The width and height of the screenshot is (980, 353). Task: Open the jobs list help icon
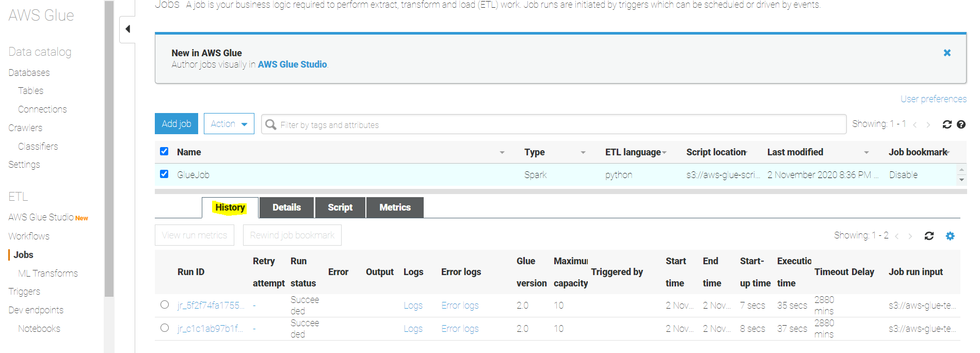coord(961,124)
